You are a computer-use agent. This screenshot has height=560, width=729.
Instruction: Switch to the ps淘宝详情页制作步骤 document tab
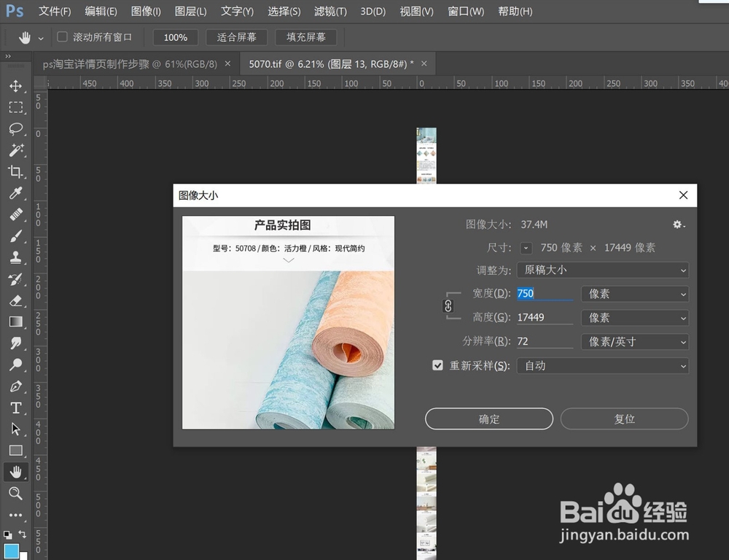click(131, 63)
